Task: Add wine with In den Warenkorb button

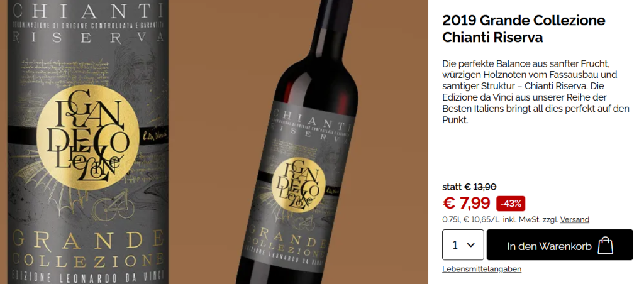Action: [560, 245]
